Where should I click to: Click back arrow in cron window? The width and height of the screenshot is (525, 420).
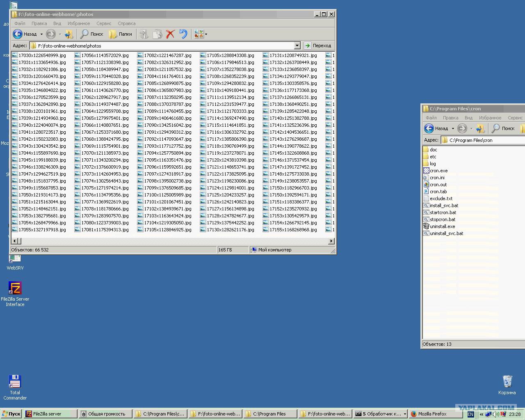(x=429, y=128)
